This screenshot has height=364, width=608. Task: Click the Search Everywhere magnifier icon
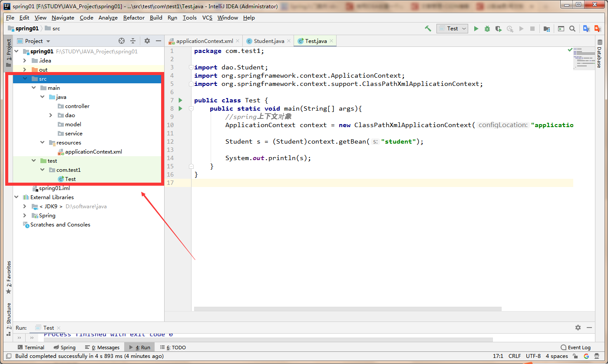pyautogui.click(x=572, y=29)
